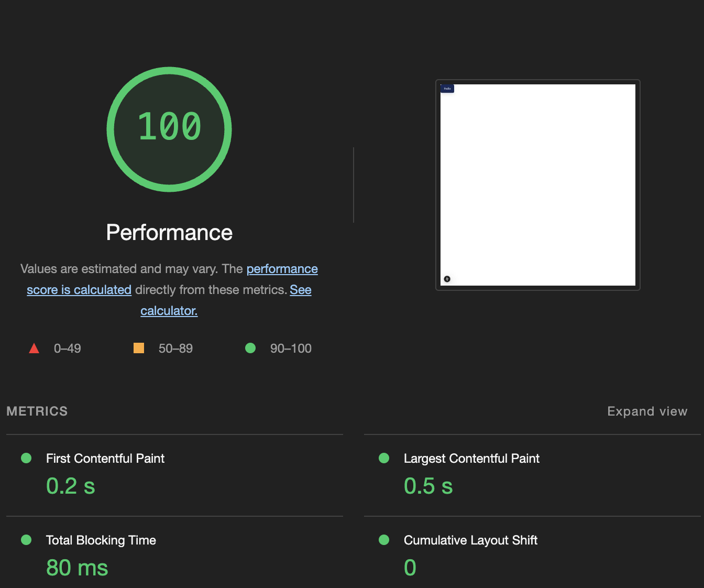The height and width of the screenshot is (588, 704).
Task: Click the Total Blocking Time metric label
Action: (101, 540)
